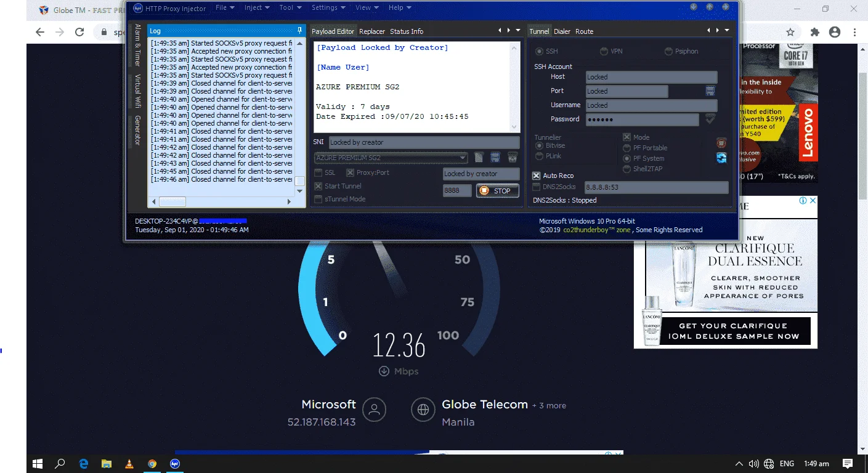Open the File menu dropdown
This screenshot has width=868, height=473.
click(x=226, y=8)
